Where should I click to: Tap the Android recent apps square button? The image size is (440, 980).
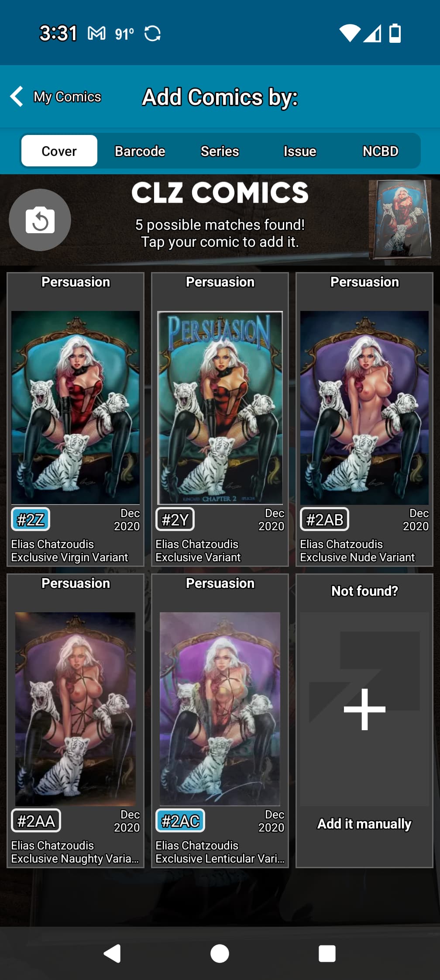coord(327,953)
